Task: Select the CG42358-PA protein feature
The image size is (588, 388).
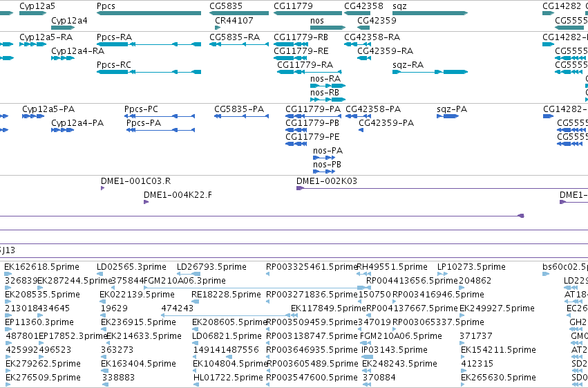Action: click(x=358, y=116)
